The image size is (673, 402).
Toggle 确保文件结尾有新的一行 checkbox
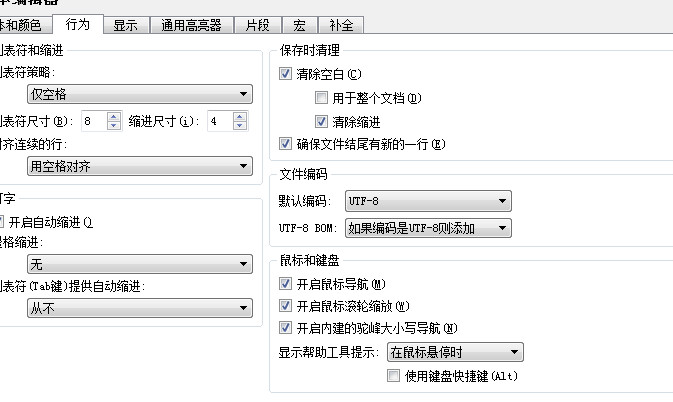pos(288,144)
